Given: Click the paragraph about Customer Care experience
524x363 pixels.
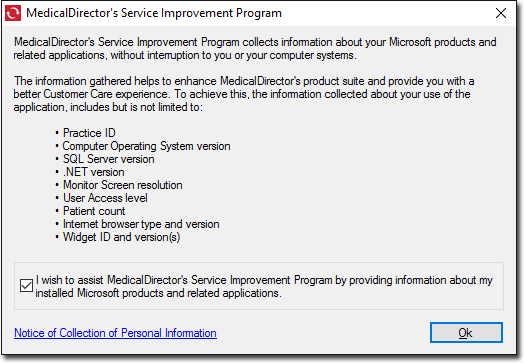Looking at the screenshot, I should pyautogui.click(x=244, y=94).
